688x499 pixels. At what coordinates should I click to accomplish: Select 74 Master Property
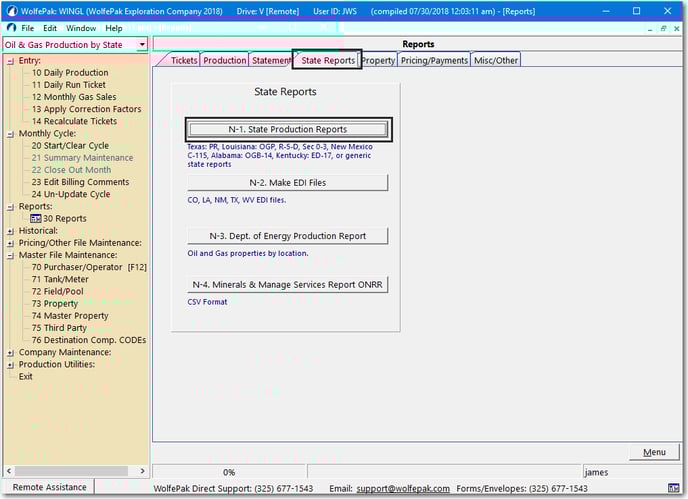(70, 316)
